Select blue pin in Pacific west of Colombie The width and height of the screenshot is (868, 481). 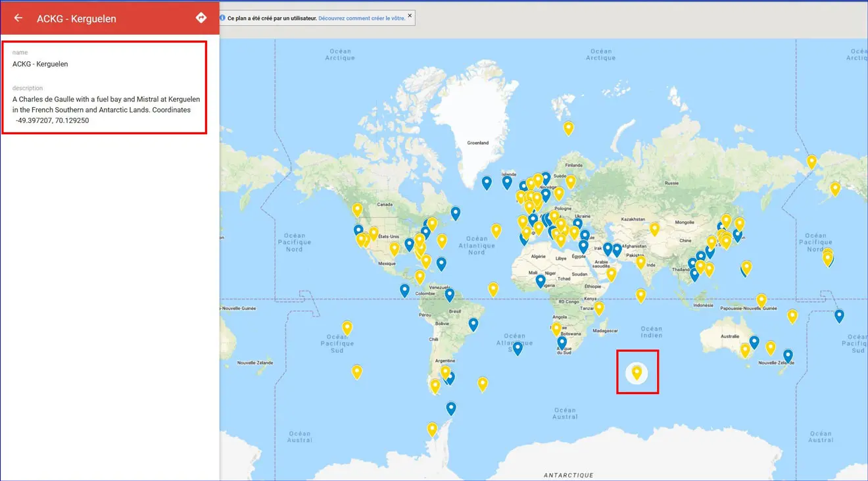point(404,290)
